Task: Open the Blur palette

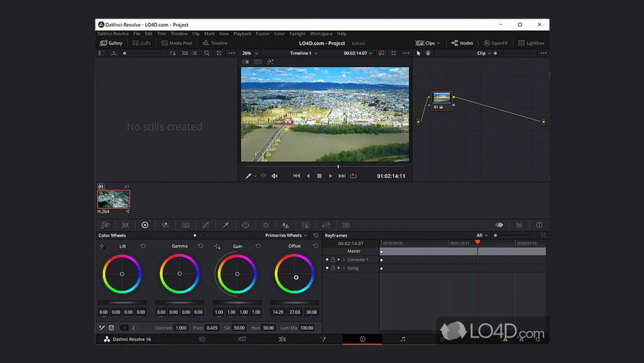Action: (x=285, y=225)
